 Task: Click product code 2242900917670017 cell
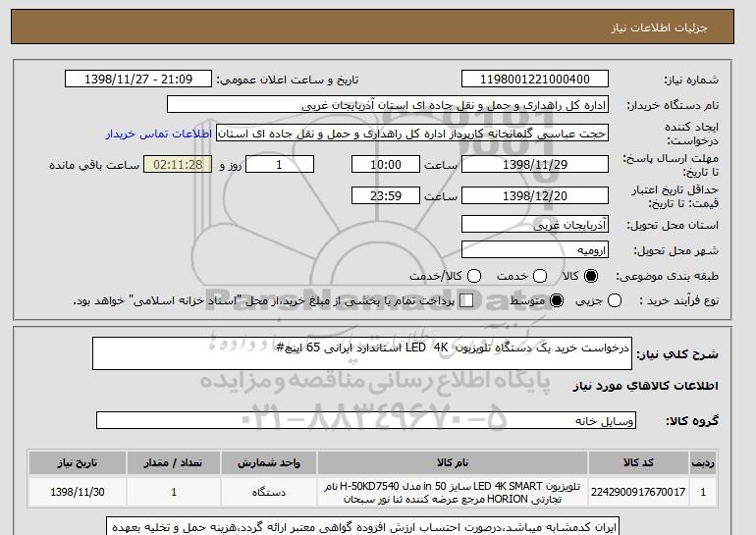tap(638, 492)
